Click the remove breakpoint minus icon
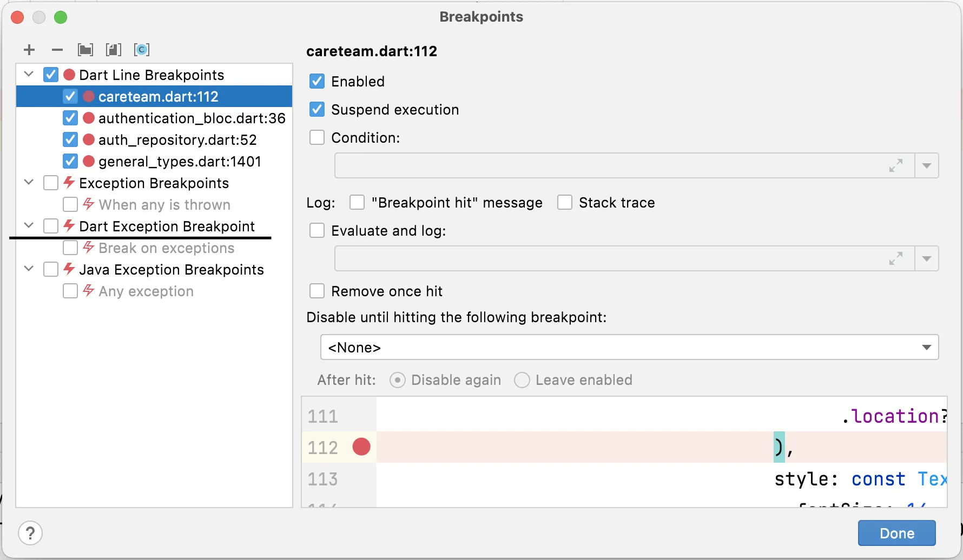963x560 pixels. tap(57, 50)
